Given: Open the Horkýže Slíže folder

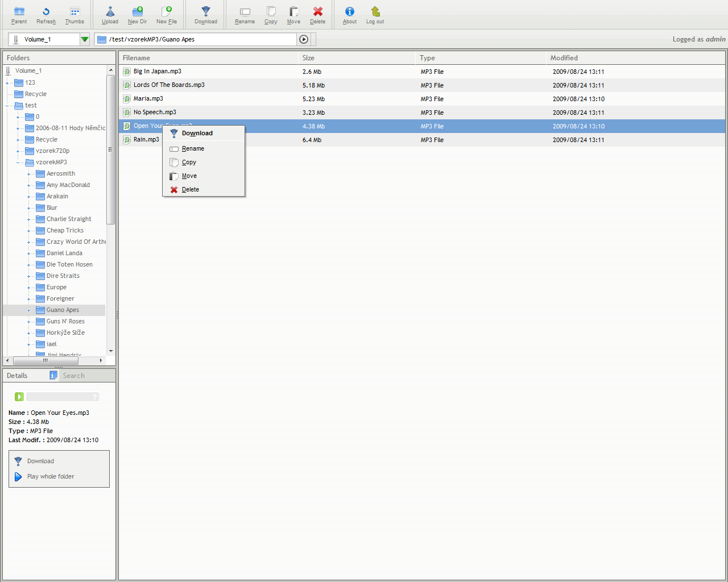Looking at the screenshot, I should click(x=65, y=332).
